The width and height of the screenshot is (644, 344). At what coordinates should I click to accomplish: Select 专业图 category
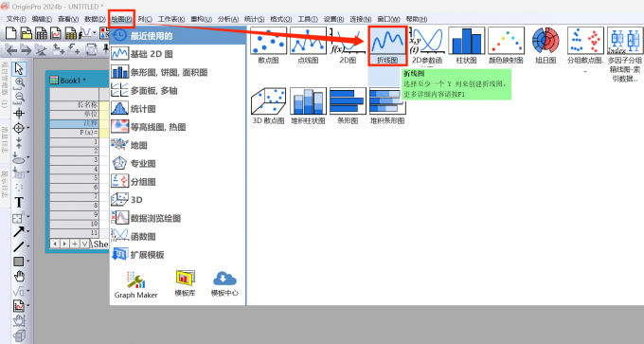point(178,164)
